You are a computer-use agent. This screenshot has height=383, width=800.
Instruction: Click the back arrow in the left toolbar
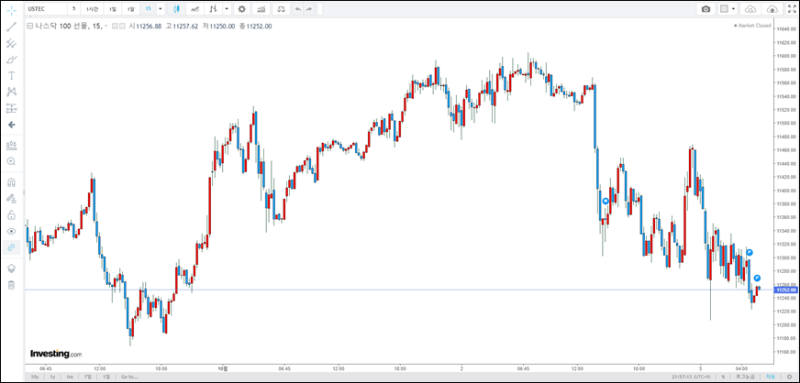11,124
